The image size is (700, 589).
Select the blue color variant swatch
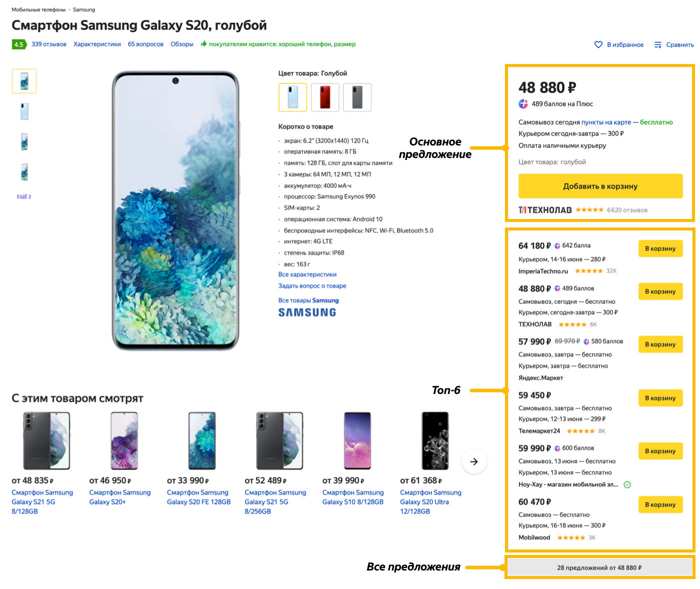[292, 97]
